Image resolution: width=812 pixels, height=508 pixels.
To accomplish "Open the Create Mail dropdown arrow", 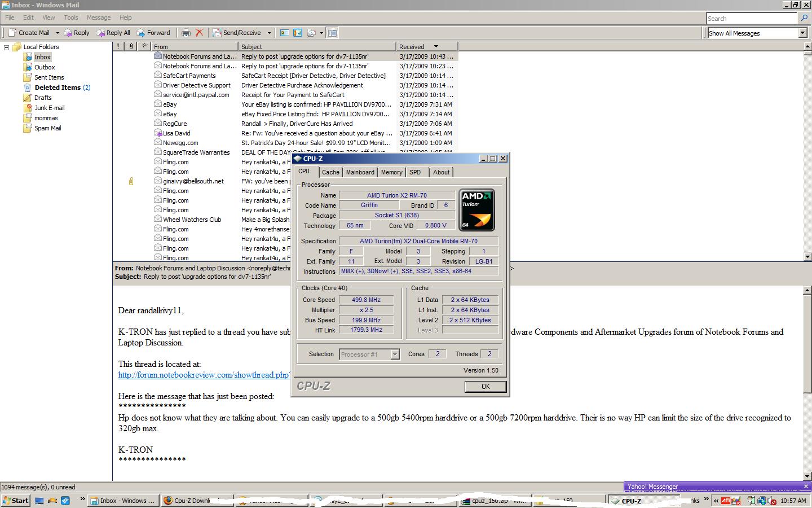I will tap(57, 33).
